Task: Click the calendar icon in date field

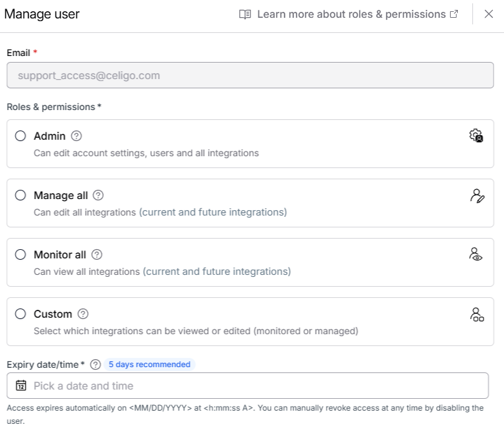Action: click(x=20, y=386)
